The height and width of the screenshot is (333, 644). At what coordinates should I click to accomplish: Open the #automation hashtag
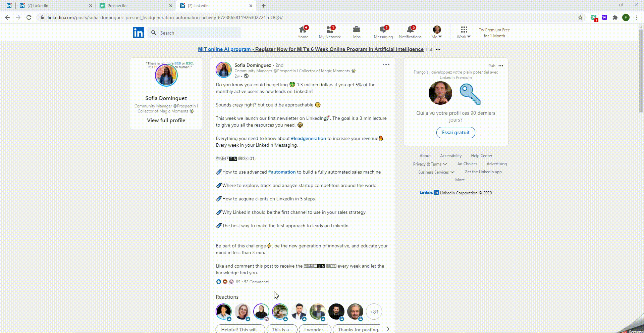(x=282, y=172)
